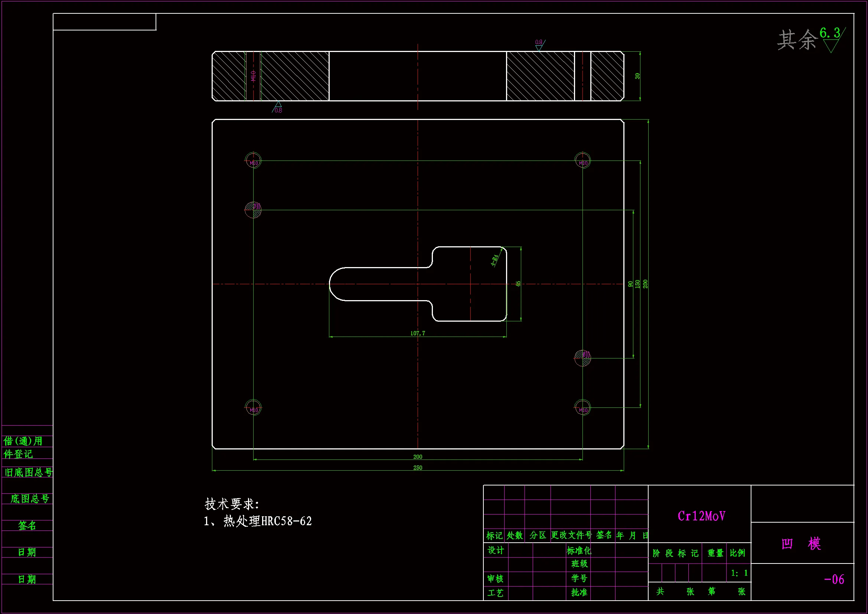Click the -06 drawing number
The image size is (868, 614).
pyautogui.click(x=834, y=579)
